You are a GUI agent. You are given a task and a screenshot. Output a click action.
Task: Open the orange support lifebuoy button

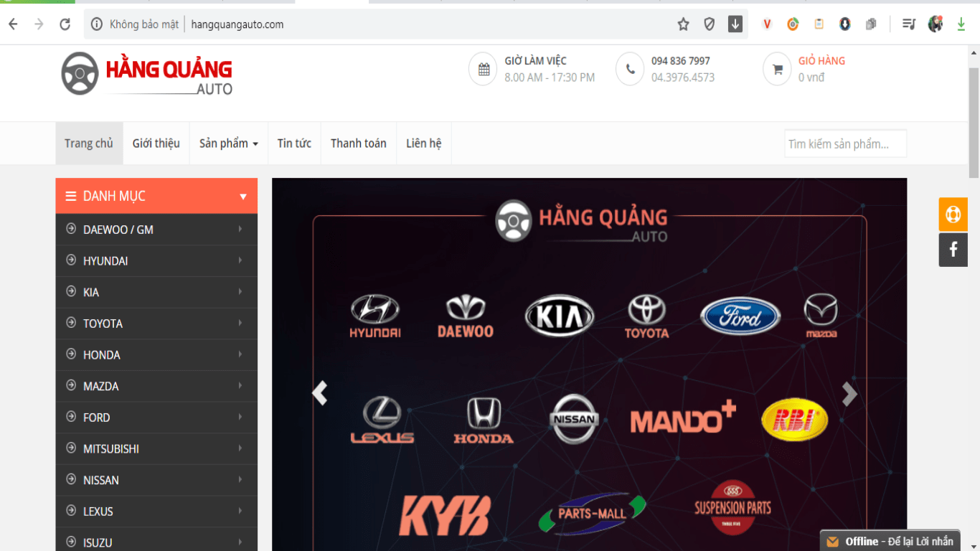tap(953, 215)
